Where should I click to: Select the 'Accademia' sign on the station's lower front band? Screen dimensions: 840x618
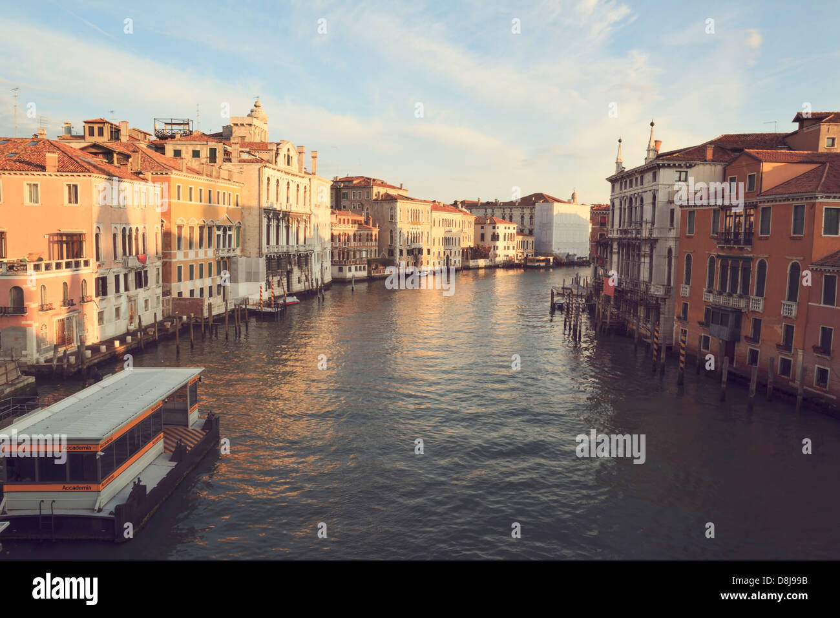[x=76, y=487]
